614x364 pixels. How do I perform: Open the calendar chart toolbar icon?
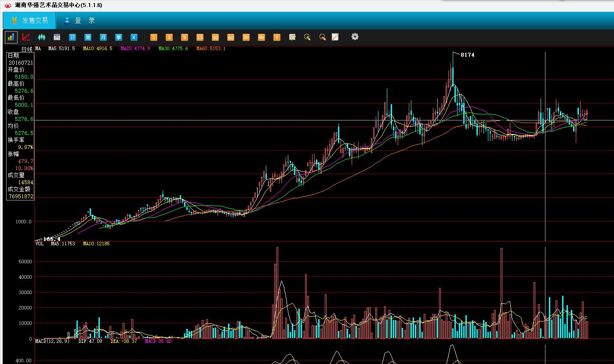pyautogui.click(x=57, y=37)
